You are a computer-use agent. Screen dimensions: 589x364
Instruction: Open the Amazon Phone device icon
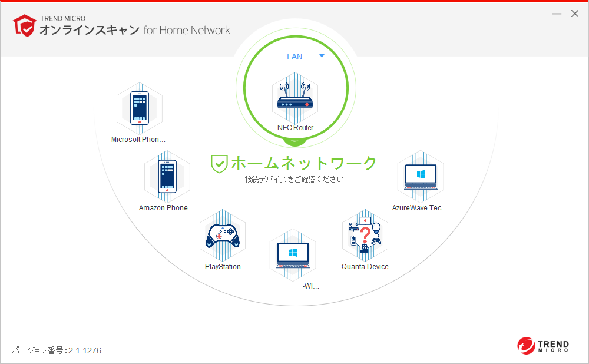pos(167,177)
